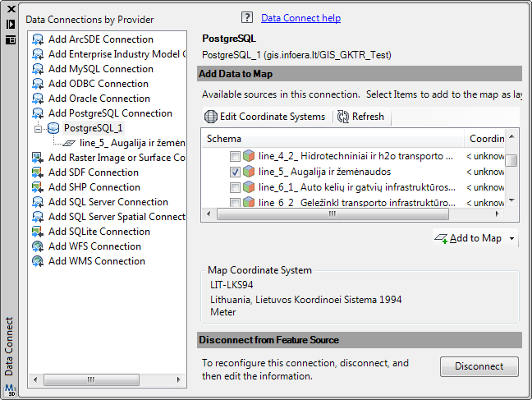Click the Add Raster Image or Surface icon

(x=38, y=158)
